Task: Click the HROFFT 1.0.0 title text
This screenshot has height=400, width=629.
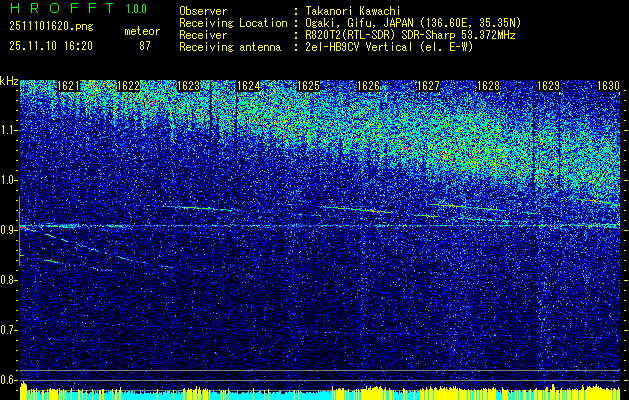Action: point(78,8)
